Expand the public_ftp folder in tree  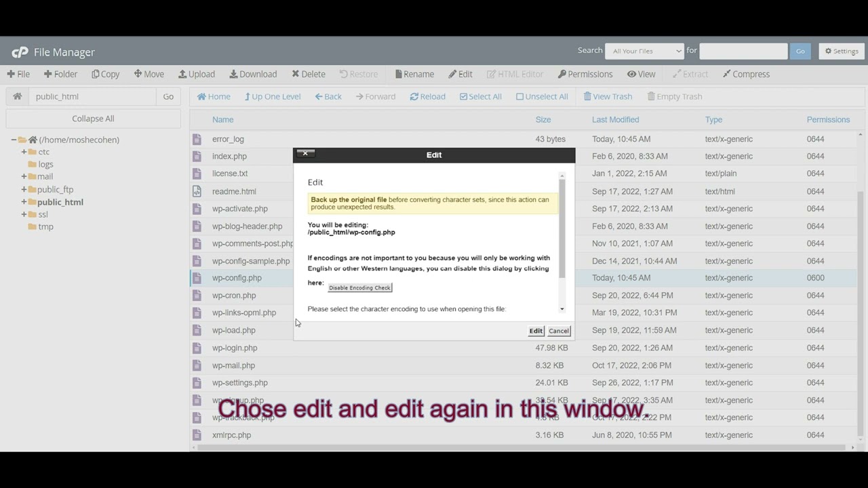click(24, 189)
